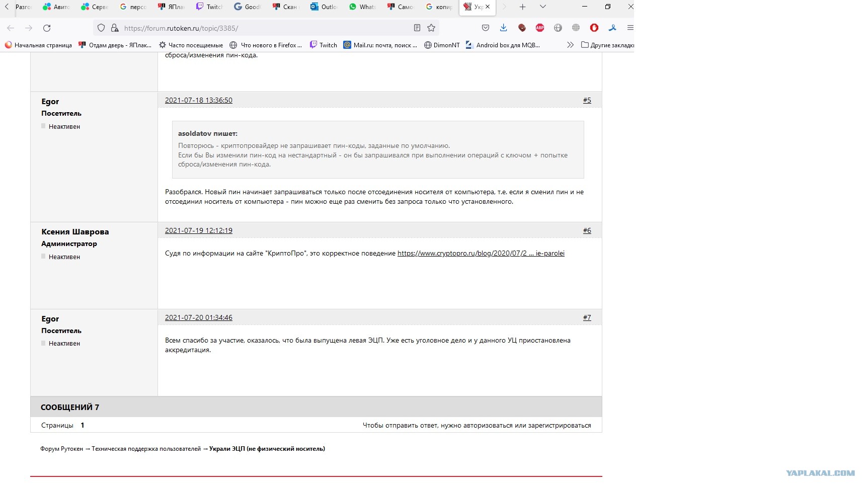The height and width of the screenshot is (488, 868).
Task: Switch to the Twitch tab
Action: (x=210, y=7)
